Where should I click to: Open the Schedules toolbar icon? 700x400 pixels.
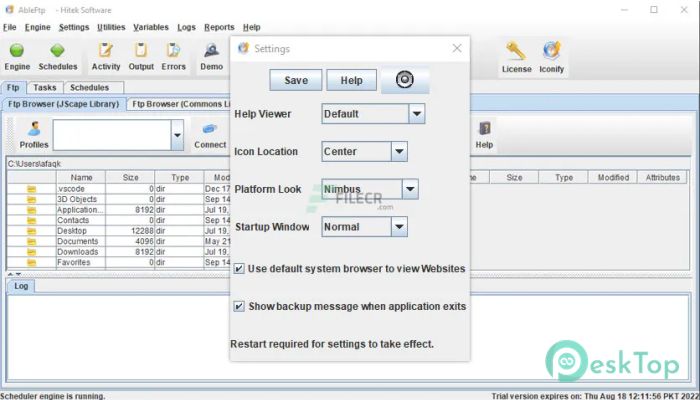58,56
